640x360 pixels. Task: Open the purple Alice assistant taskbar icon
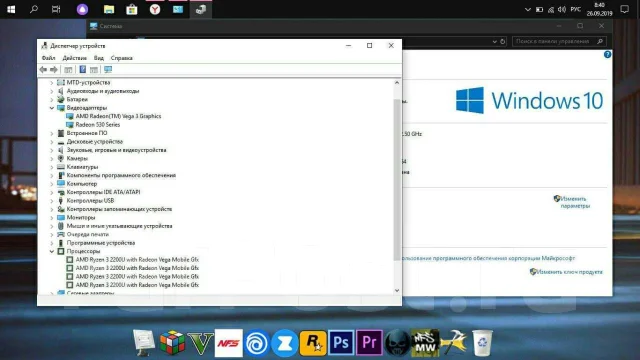pyautogui.click(x=82, y=9)
